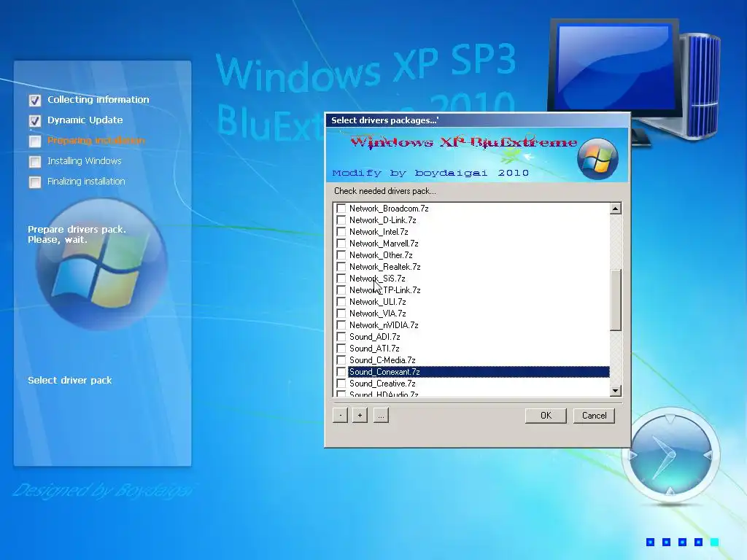Confirm driver selection with OK

tap(546, 416)
